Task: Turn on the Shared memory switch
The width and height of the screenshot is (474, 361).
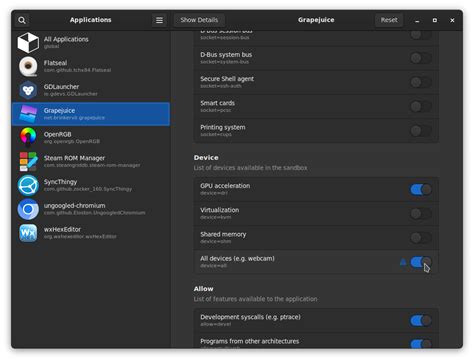Action: coord(421,238)
